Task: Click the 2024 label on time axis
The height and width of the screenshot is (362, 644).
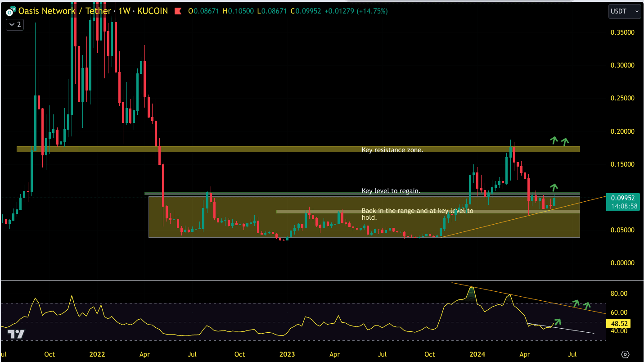Action: tap(477, 354)
